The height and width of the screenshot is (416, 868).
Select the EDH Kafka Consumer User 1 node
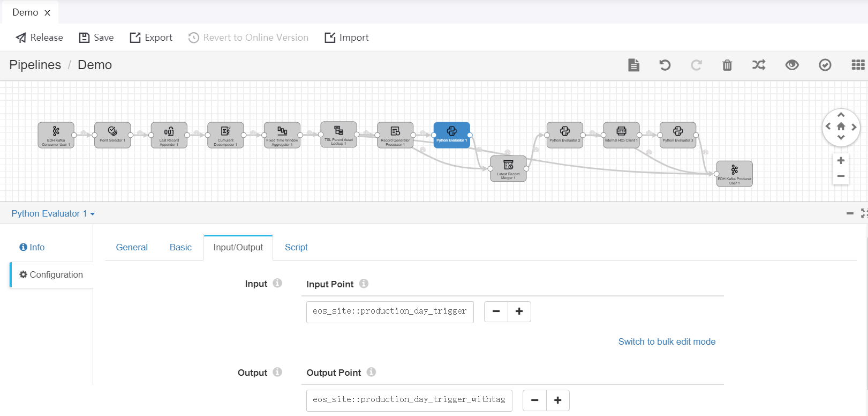[x=56, y=135]
